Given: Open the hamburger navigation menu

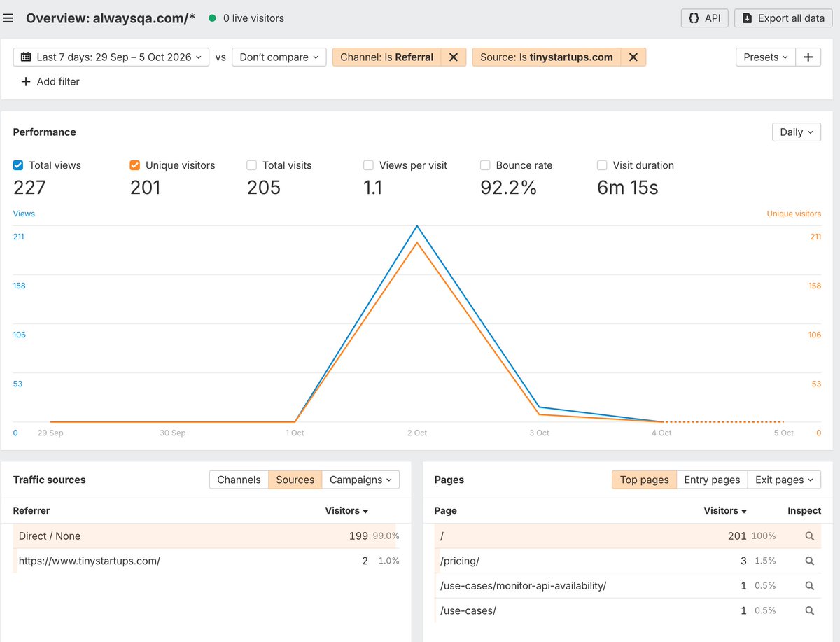Looking at the screenshot, I should tap(8, 18).
